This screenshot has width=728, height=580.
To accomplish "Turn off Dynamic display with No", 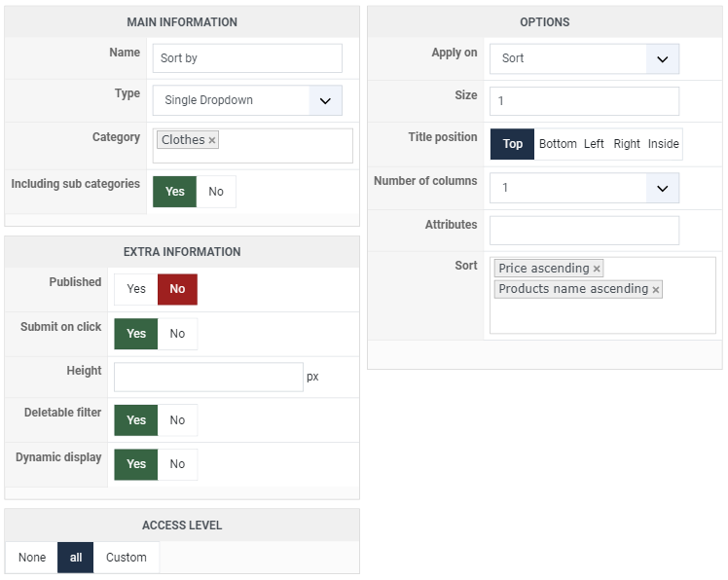I will click(177, 464).
